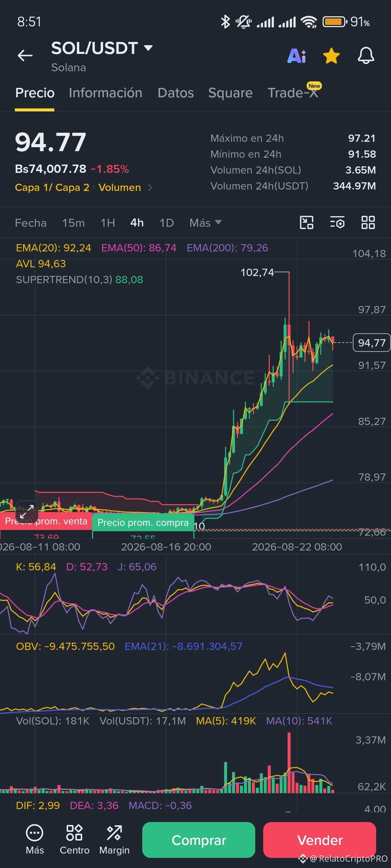This screenshot has width=391, height=868.
Task: Tap Wi-Fi icon in status bar
Action: [x=309, y=22]
